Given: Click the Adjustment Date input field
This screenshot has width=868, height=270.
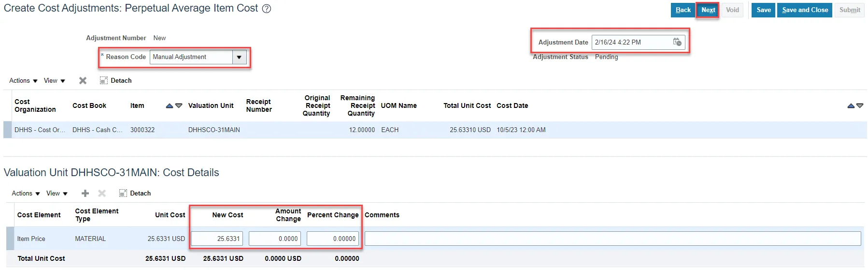Looking at the screenshot, I should pos(632,42).
